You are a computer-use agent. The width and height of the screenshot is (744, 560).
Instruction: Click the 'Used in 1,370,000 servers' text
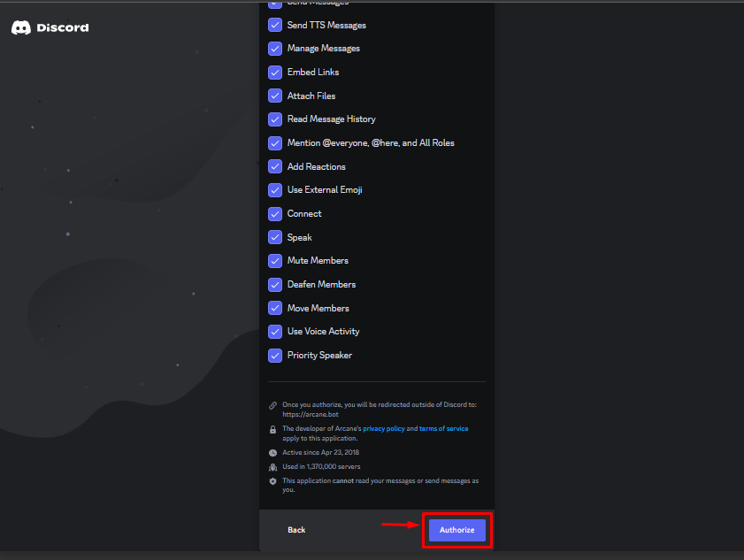pyautogui.click(x=321, y=466)
